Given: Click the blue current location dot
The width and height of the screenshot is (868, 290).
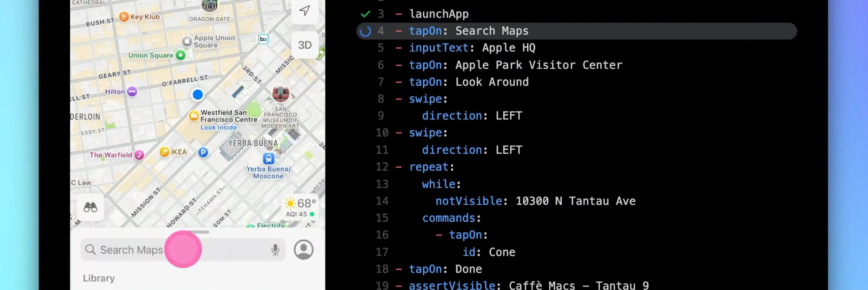Looking at the screenshot, I should click(198, 95).
